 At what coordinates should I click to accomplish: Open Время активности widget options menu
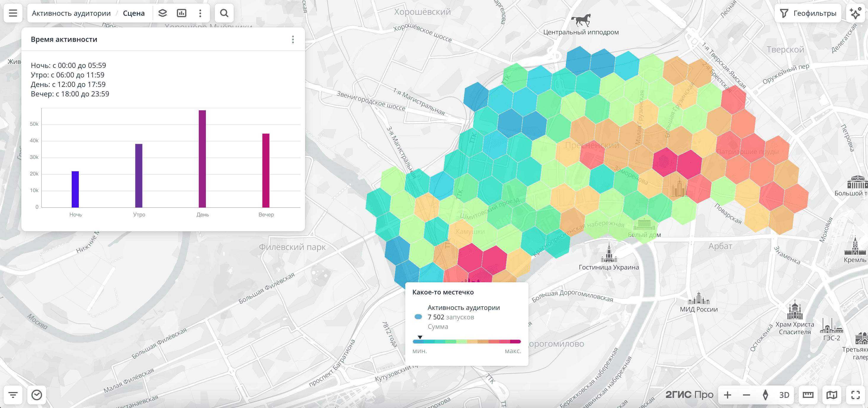pyautogui.click(x=293, y=39)
